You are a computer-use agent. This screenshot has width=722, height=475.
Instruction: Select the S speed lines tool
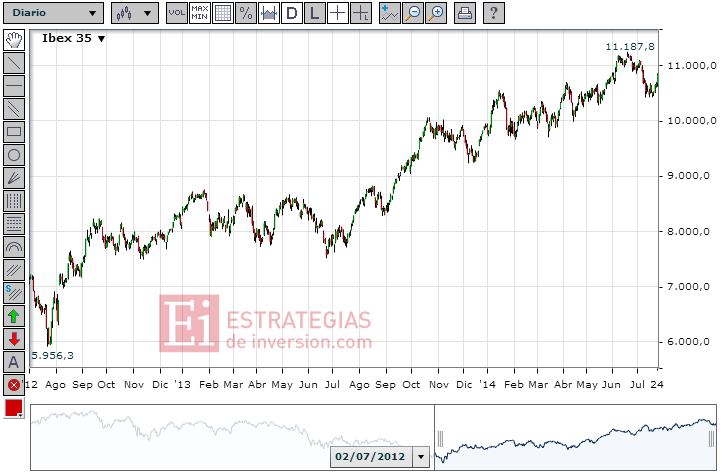click(x=14, y=293)
